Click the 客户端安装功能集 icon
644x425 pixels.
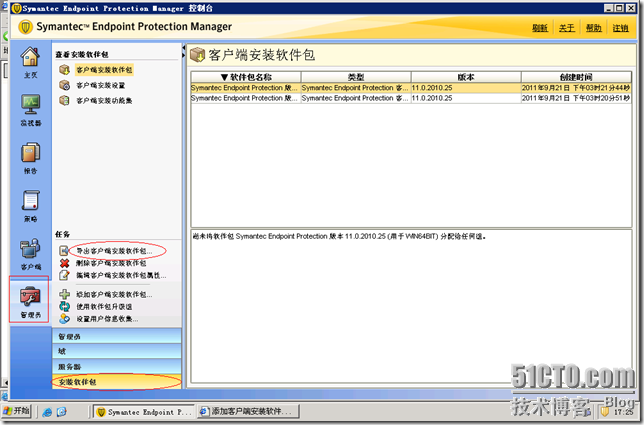coord(64,100)
